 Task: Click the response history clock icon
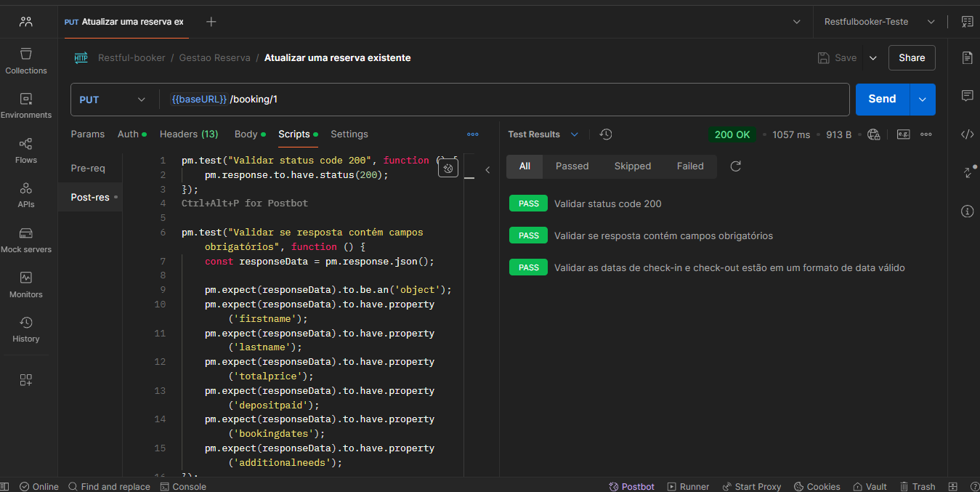click(x=606, y=134)
